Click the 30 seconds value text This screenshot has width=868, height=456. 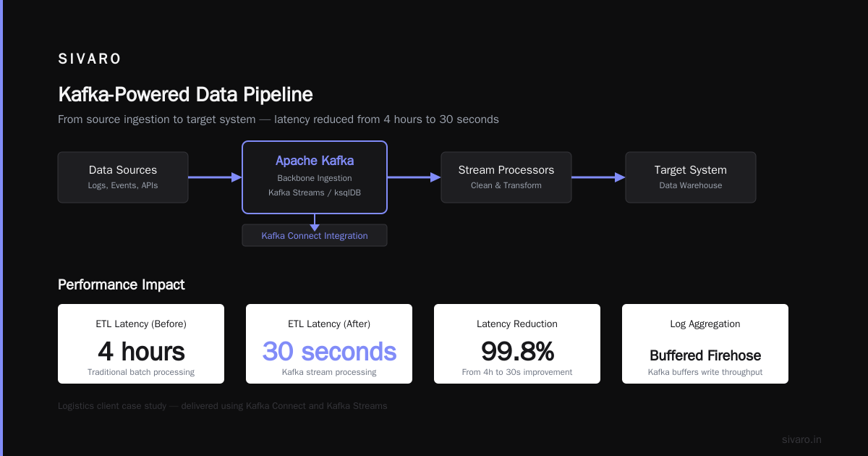pyautogui.click(x=329, y=352)
